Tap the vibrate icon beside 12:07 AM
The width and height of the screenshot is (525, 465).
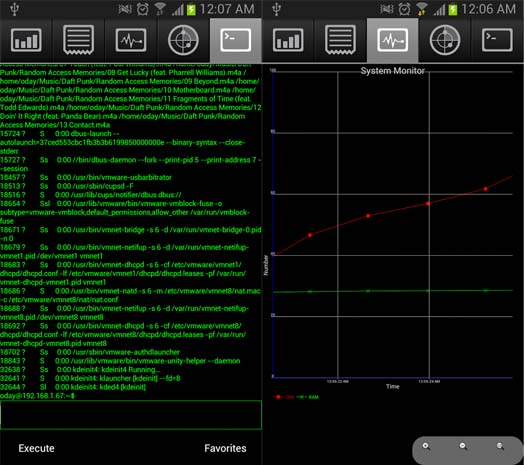pyautogui.click(x=125, y=9)
